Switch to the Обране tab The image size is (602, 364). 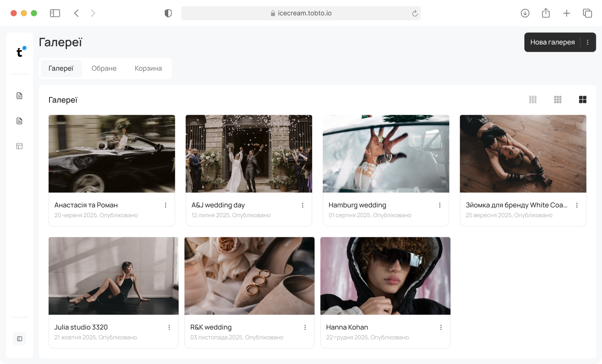[x=104, y=68]
